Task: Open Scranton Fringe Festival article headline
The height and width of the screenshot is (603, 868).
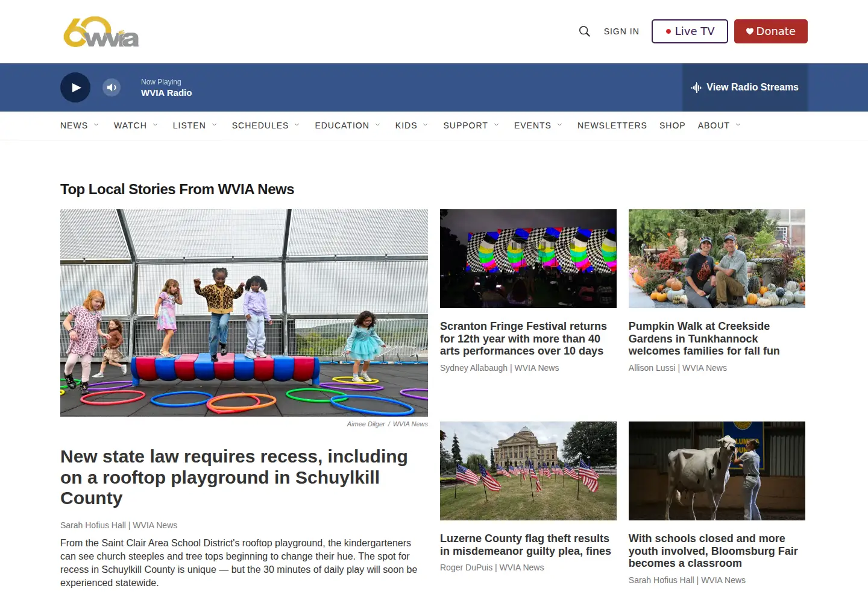Action: click(523, 339)
